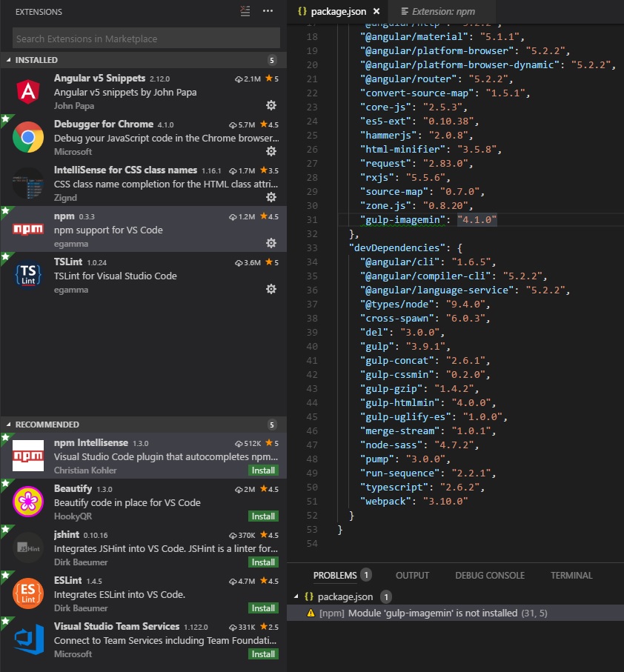The width and height of the screenshot is (624, 672).
Task: Close the package.json tab
Action: 376,12
